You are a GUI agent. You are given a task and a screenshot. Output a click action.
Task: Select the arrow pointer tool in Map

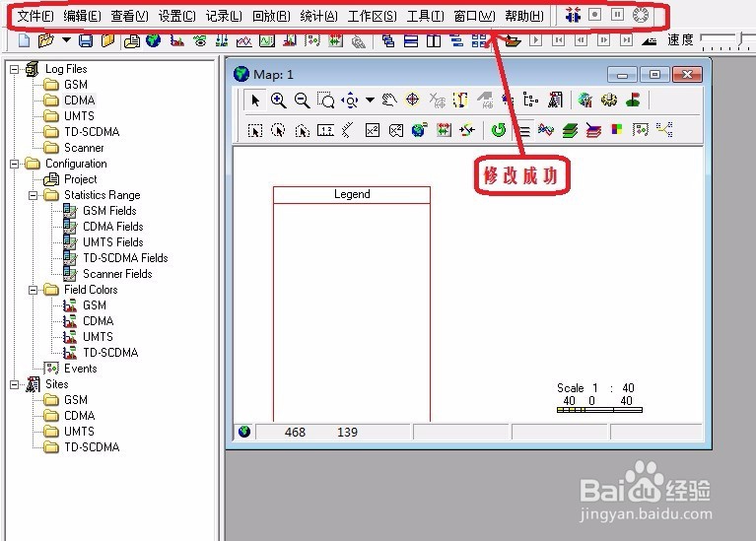coord(255,101)
